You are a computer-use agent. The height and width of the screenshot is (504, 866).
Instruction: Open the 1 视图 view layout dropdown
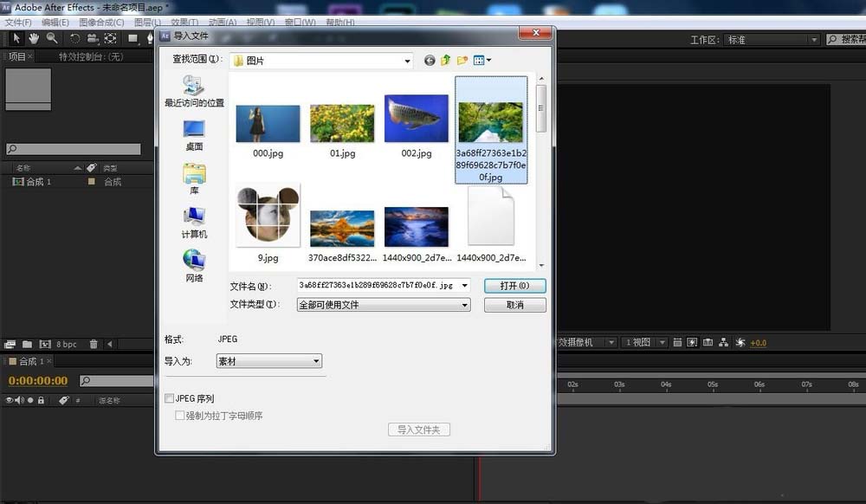tap(644, 342)
